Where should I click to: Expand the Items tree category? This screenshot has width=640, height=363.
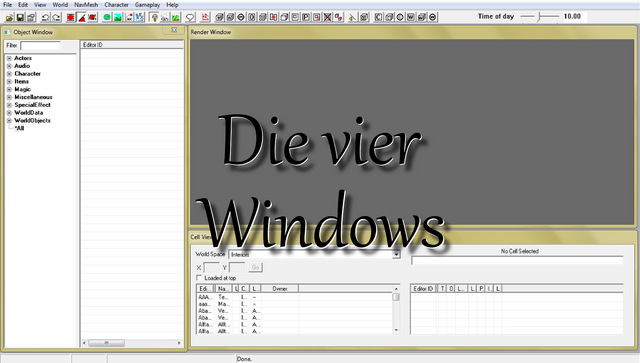click(x=9, y=81)
